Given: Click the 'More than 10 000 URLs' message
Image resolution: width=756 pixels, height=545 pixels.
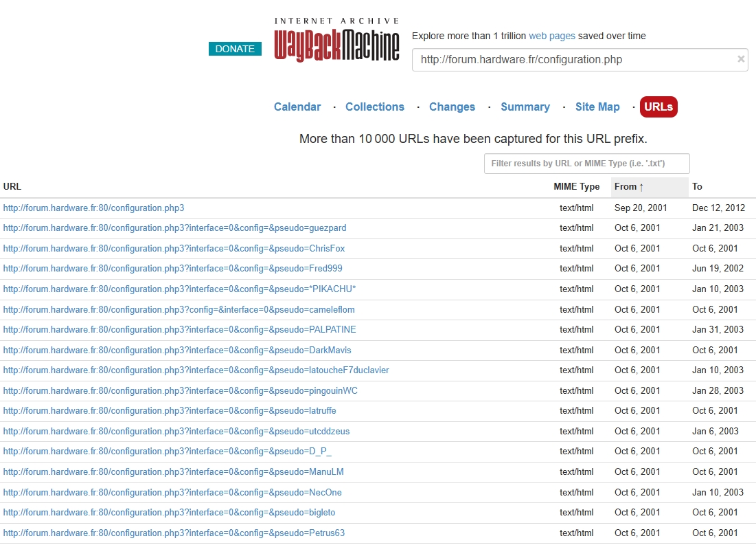Looking at the screenshot, I should coord(473,139).
